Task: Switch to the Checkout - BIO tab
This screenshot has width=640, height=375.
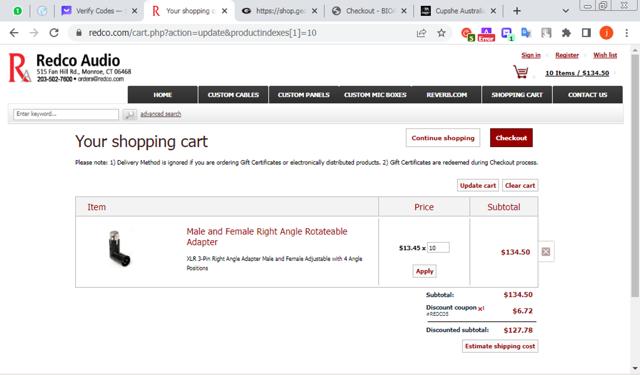Action: (x=369, y=11)
